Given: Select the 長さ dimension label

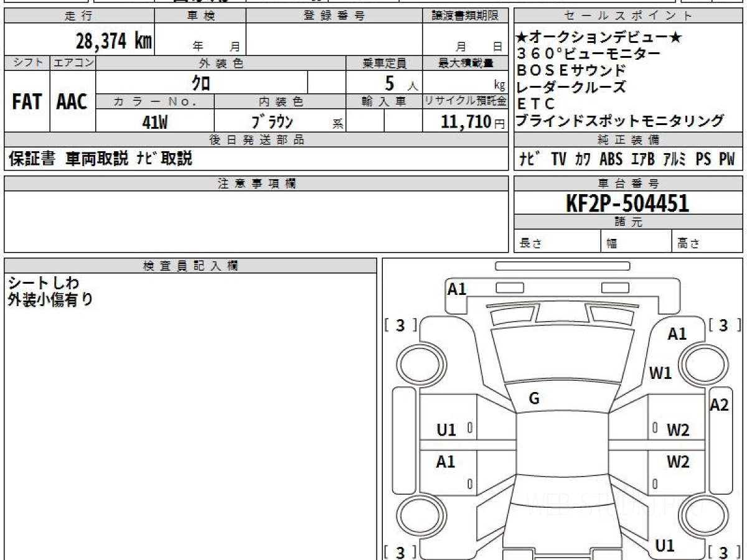Looking at the screenshot, I should coord(530,244).
